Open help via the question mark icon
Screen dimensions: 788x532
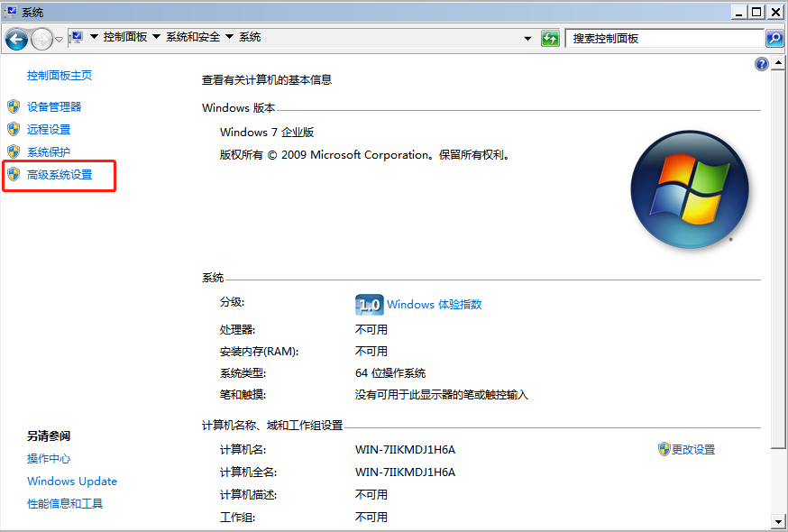[761, 63]
